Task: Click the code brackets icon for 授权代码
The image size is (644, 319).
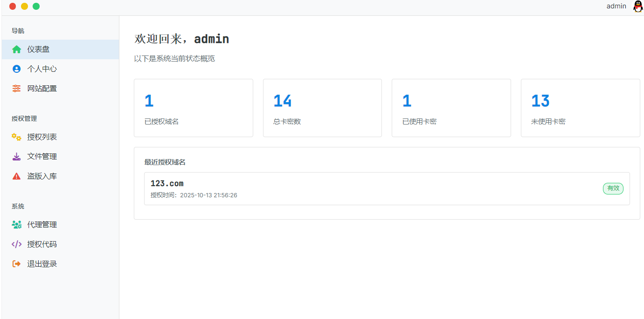Action: click(x=17, y=244)
